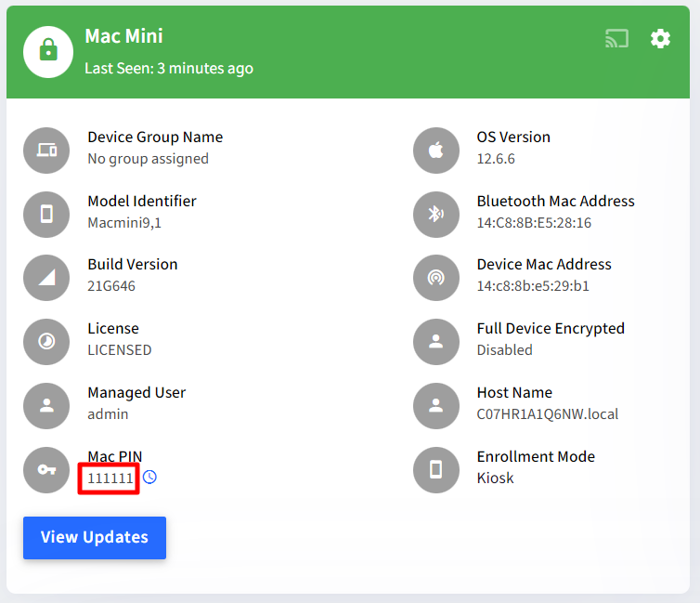Click the Host Name label
This screenshot has width=700, height=603.
tap(514, 393)
